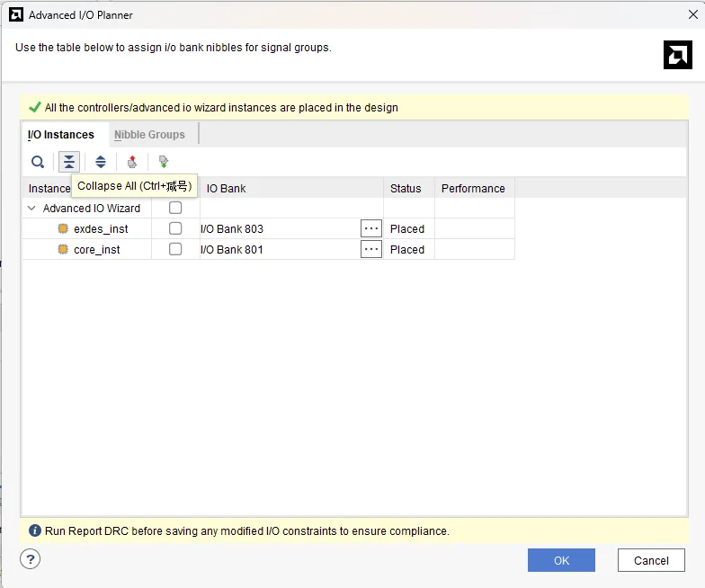
Task: Open the help question mark icon
Action: pyautogui.click(x=31, y=559)
